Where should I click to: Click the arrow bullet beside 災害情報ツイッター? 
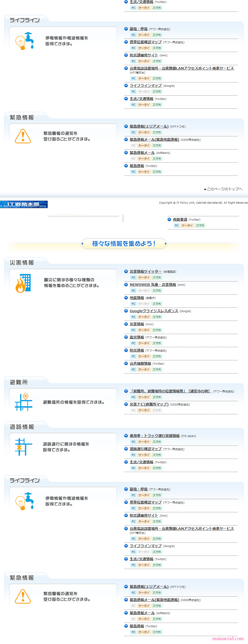tap(126, 271)
